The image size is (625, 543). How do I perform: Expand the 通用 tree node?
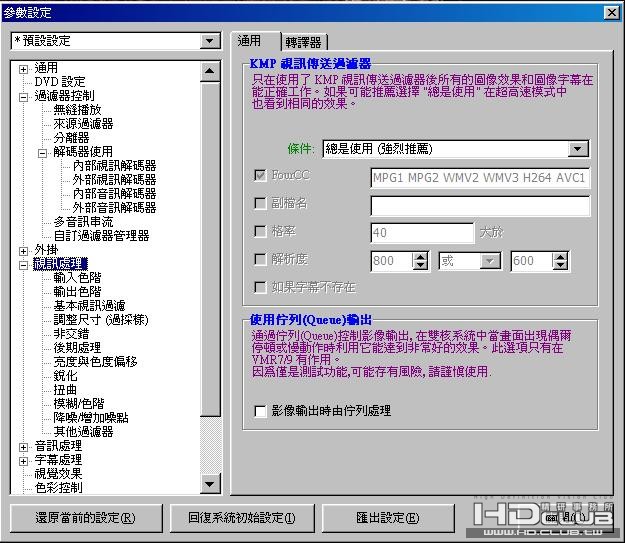tap(23, 69)
